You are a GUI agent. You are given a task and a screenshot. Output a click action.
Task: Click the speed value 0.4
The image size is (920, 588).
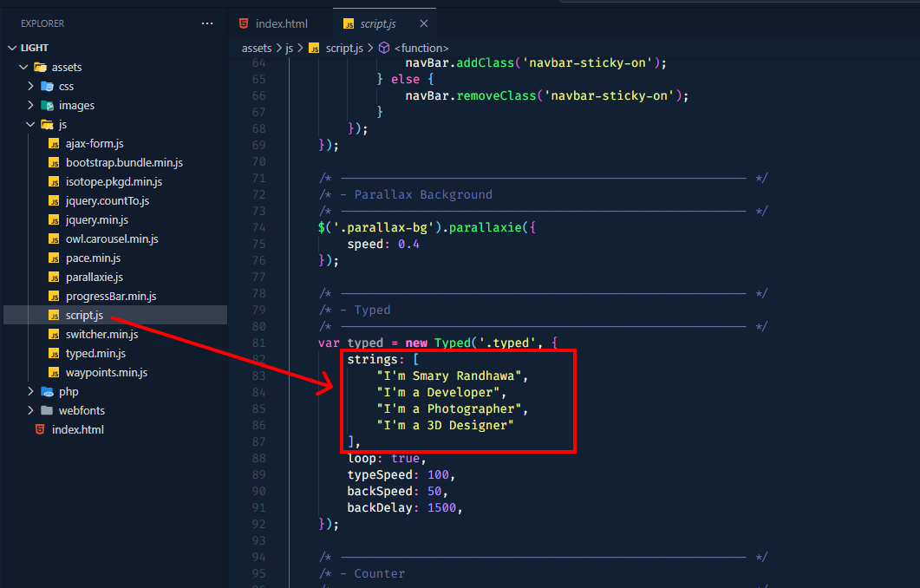tap(408, 244)
